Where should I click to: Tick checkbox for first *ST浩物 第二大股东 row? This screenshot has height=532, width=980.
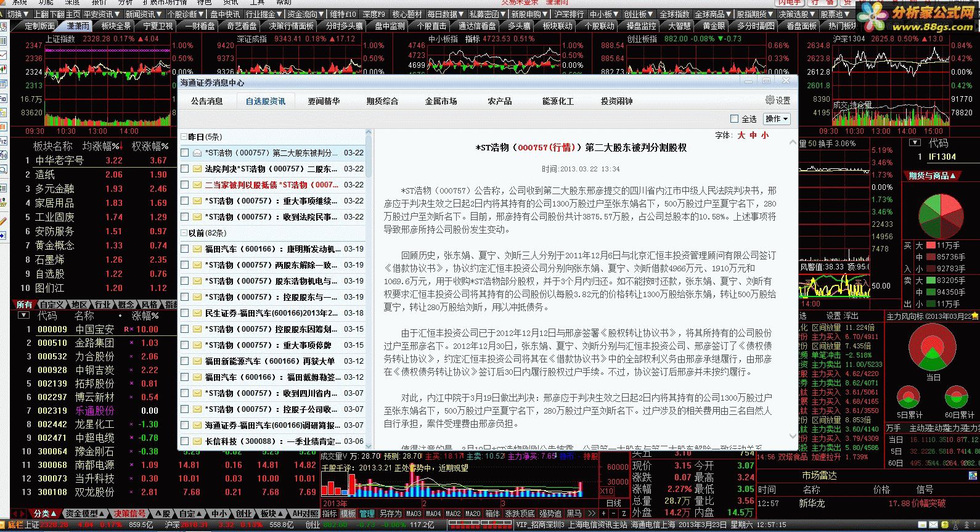tap(185, 153)
